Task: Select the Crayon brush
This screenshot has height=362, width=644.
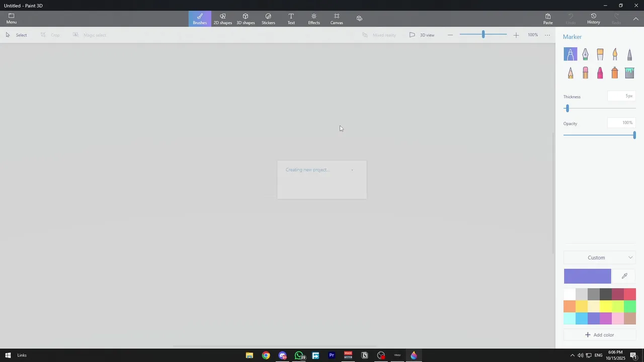Action: coord(600,73)
